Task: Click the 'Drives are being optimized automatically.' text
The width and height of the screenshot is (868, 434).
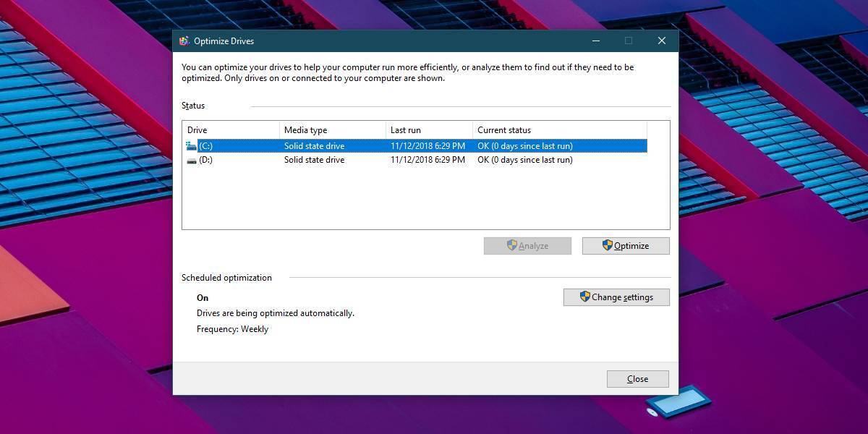Action: [276, 313]
